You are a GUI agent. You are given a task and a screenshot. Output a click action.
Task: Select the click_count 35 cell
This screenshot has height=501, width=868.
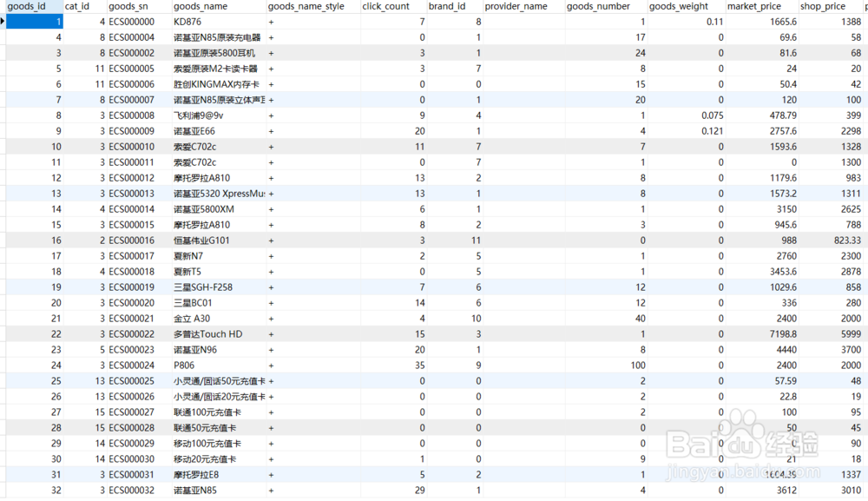[393, 366]
